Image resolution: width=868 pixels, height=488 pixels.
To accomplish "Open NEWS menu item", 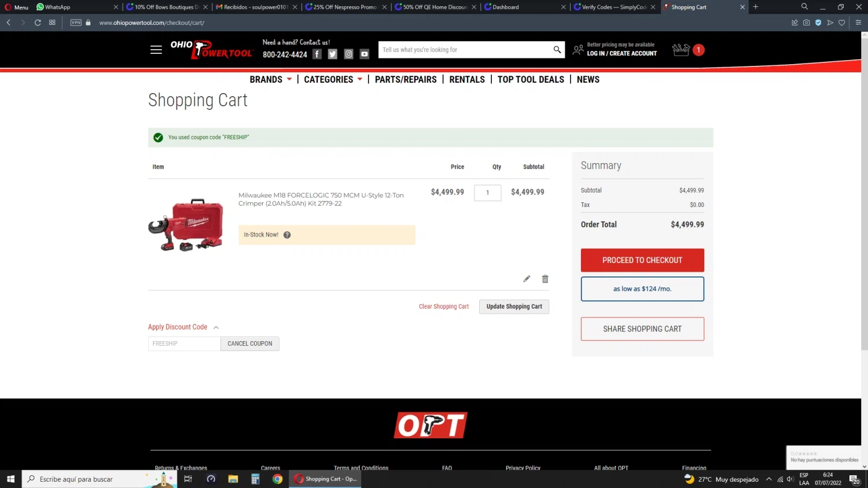I will [588, 79].
